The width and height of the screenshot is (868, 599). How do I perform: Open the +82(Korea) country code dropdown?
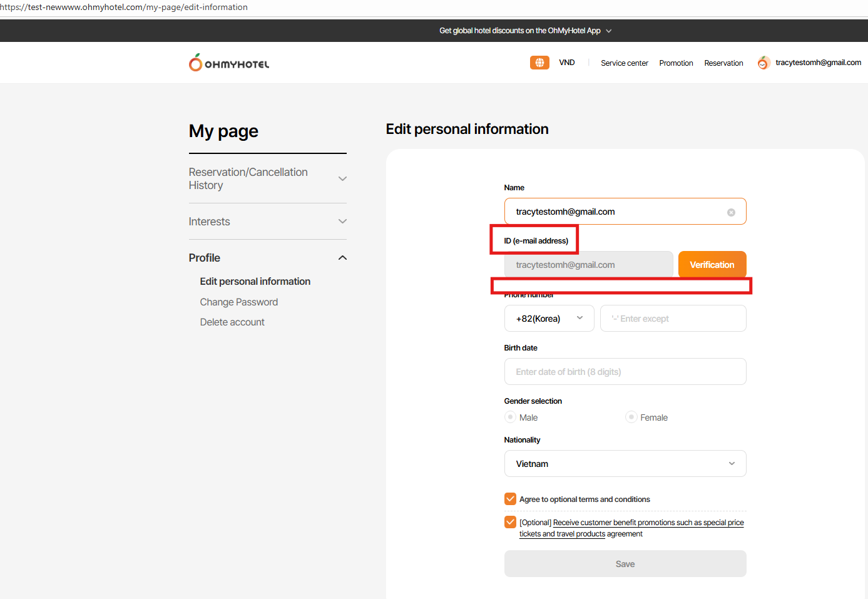pyautogui.click(x=549, y=319)
